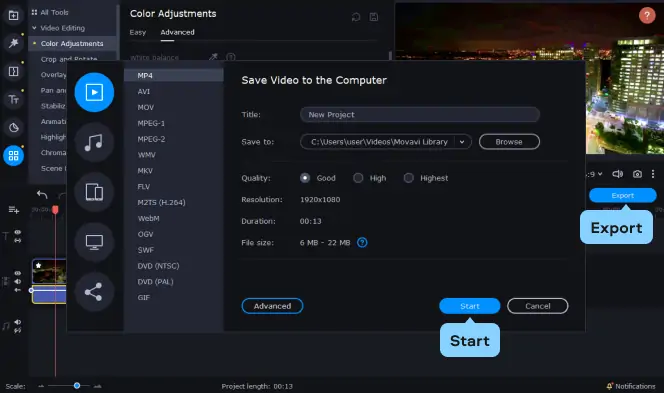The image size is (664, 393).
Task: Select the High quality radio button
Action: click(x=358, y=178)
